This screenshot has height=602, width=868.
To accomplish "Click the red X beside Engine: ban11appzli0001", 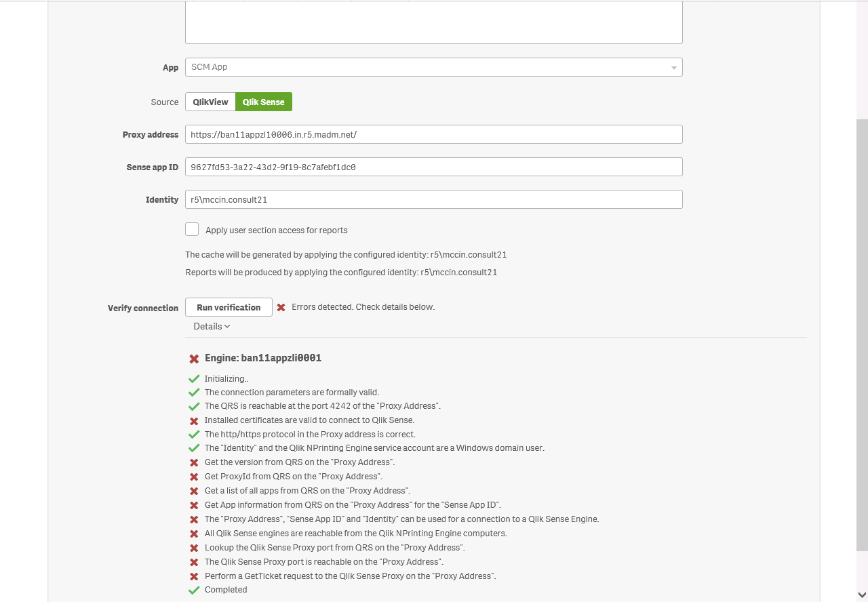I will [x=194, y=359].
